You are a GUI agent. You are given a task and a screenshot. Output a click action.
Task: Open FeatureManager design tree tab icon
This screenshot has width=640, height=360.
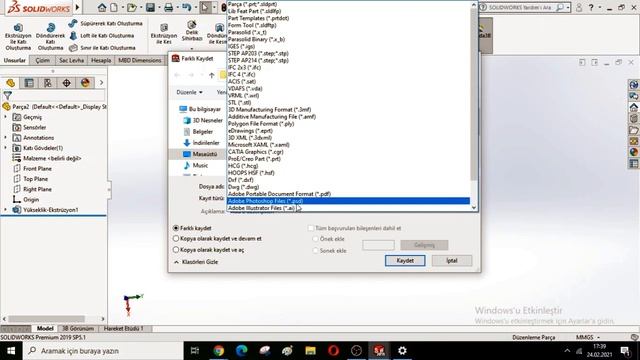point(11,83)
